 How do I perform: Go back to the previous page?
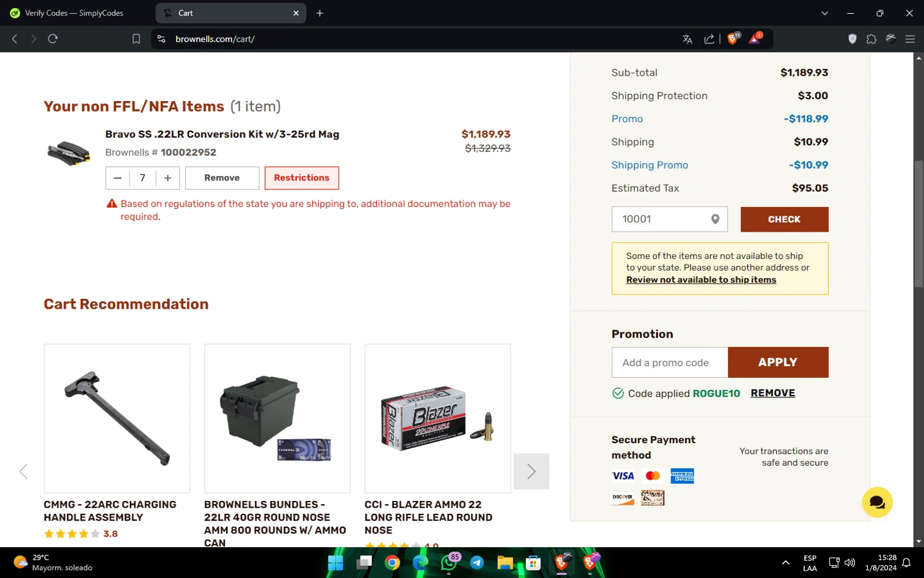[15, 39]
